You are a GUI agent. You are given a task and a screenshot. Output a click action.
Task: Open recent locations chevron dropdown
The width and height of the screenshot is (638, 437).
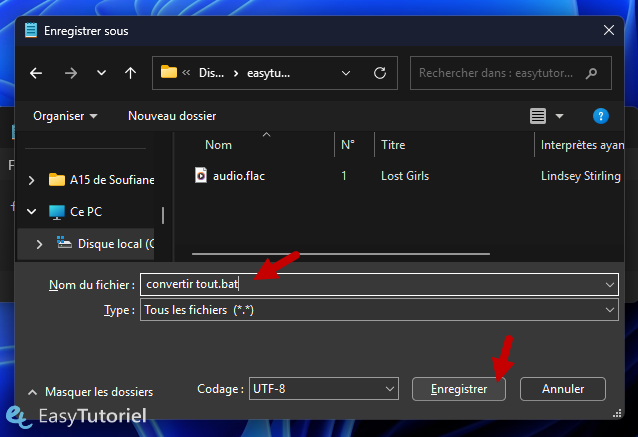[101, 73]
